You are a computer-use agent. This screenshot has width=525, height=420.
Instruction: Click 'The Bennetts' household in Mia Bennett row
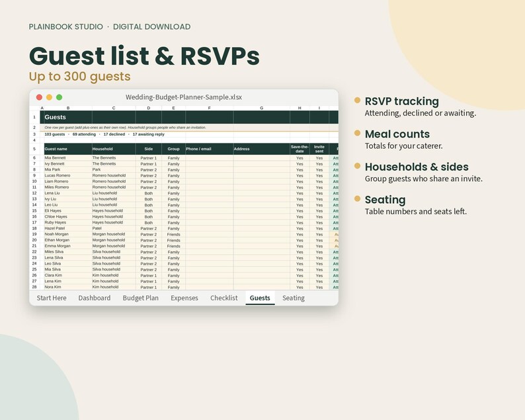[114, 158]
